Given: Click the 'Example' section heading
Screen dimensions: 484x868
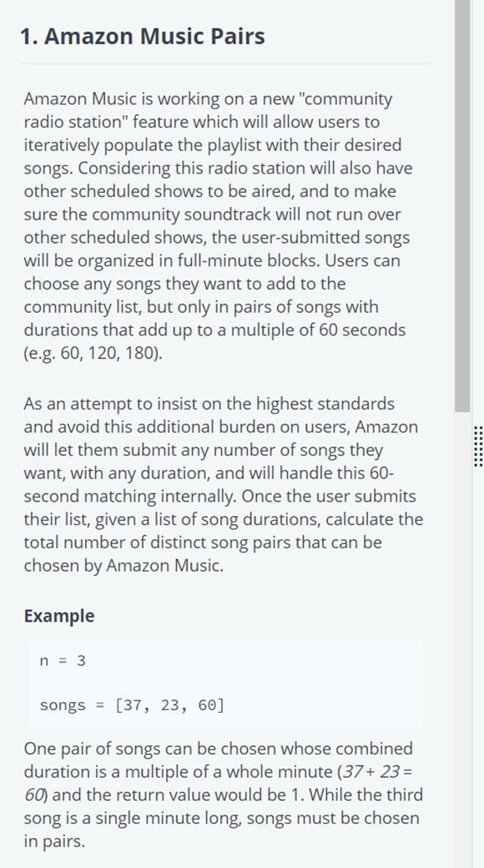Looking at the screenshot, I should (58, 615).
